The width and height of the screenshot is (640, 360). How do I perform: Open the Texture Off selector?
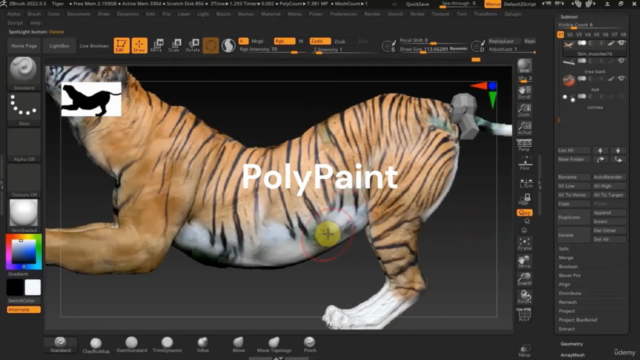(24, 180)
